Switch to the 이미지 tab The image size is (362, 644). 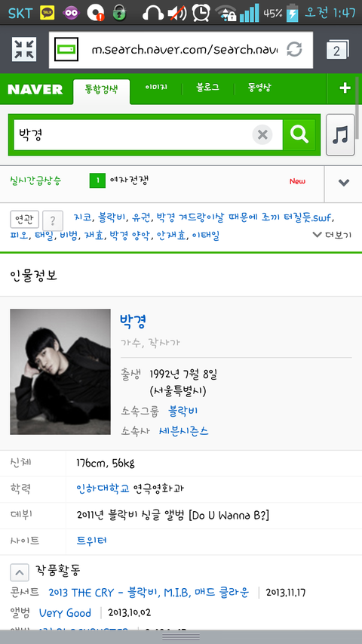click(x=156, y=88)
